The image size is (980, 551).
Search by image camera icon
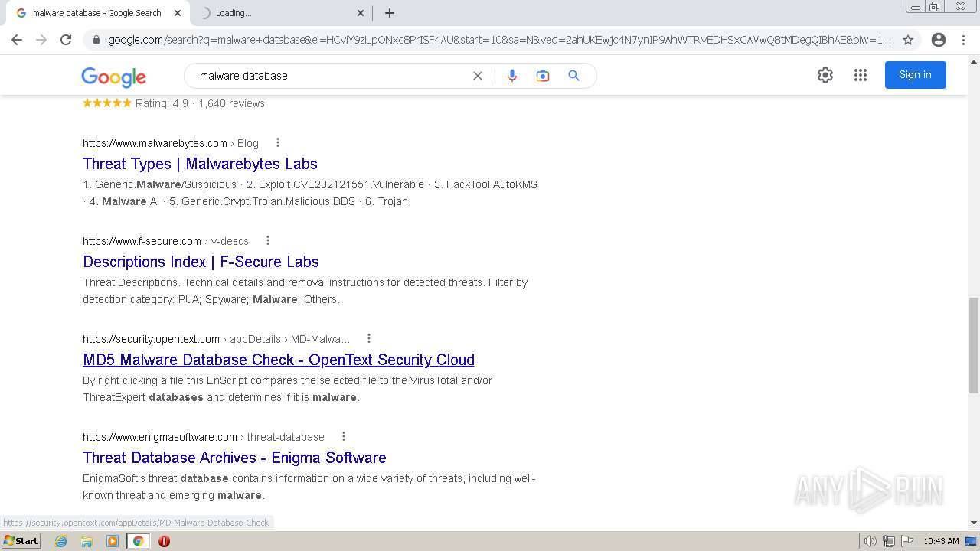coord(543,76)
